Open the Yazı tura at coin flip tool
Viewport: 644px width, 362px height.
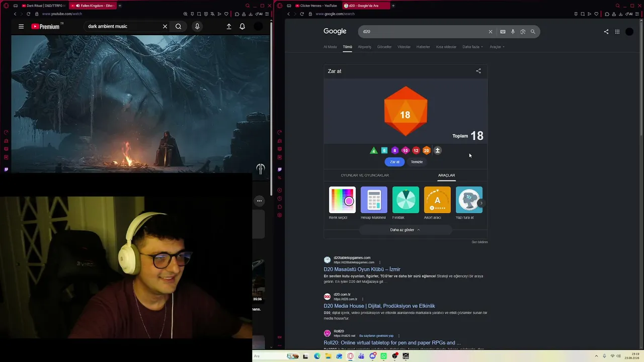[x=469, y=203]
